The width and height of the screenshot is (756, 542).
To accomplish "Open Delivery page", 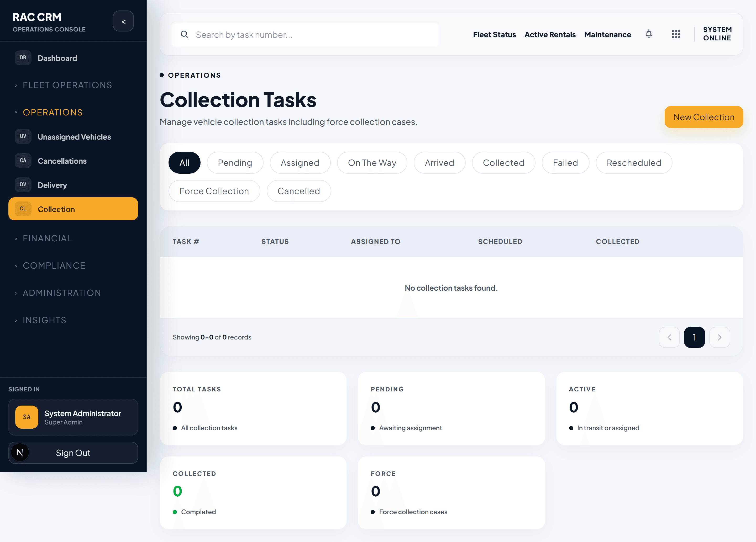I will (73, 184).
